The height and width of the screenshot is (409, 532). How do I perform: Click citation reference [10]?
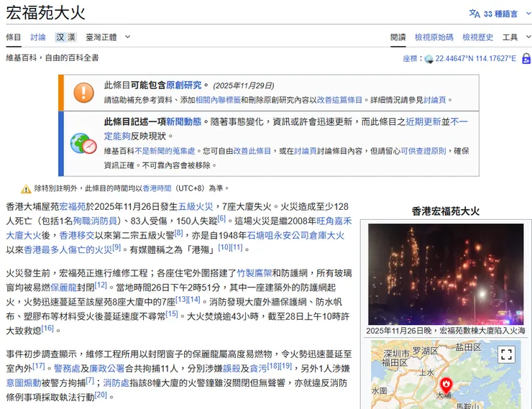pos(224,247)
